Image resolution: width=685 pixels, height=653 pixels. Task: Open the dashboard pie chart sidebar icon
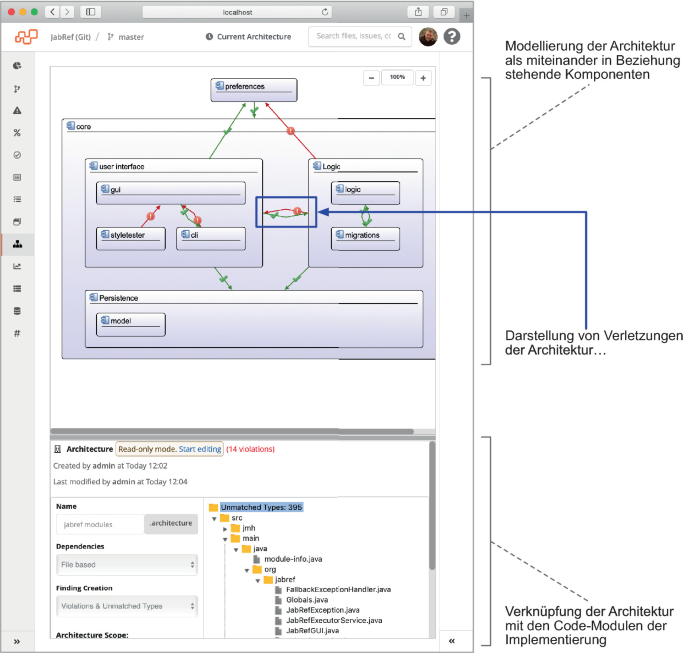pyautogui.click(x=17, y=65)
